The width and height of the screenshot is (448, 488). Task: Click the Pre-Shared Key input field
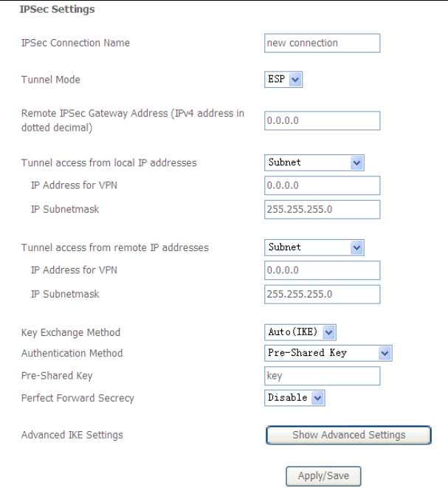click(x=322, y=376)
